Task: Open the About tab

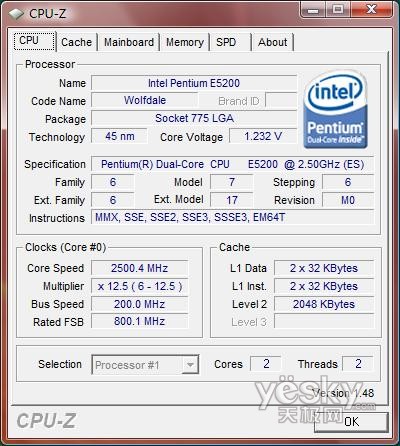Action: 272,42
